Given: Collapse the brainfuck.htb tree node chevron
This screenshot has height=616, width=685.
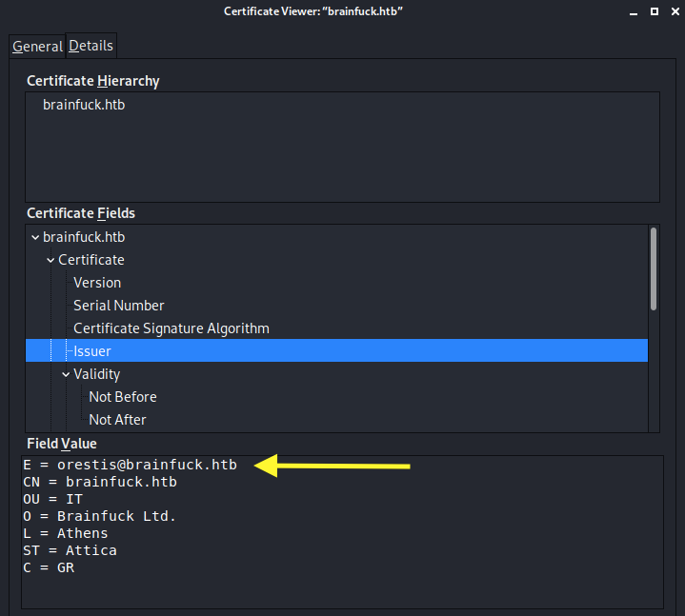Looking at the screenshot, I should tap(35, 237).
